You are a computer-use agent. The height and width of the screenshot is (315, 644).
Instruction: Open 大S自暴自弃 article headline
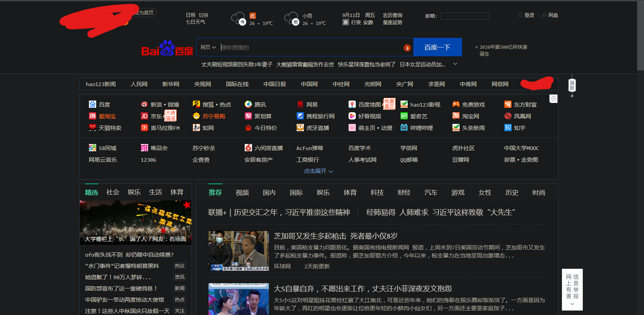click(x=363, y=289)
